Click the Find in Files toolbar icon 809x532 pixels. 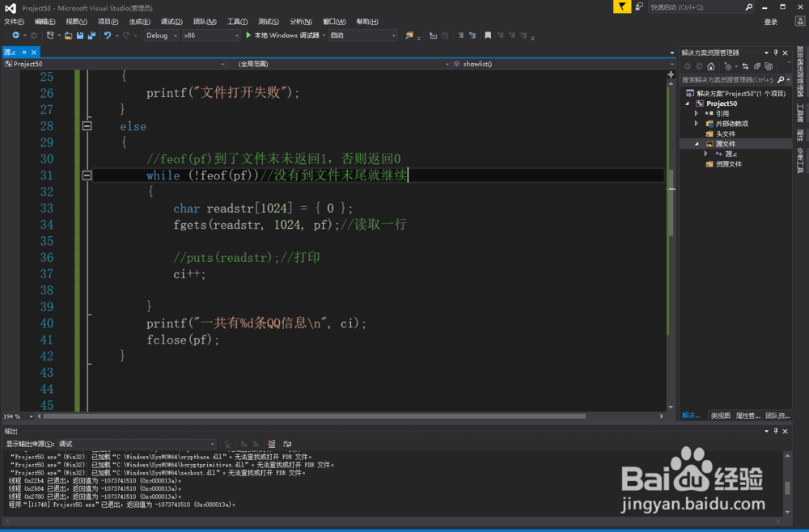pos(409,36)
